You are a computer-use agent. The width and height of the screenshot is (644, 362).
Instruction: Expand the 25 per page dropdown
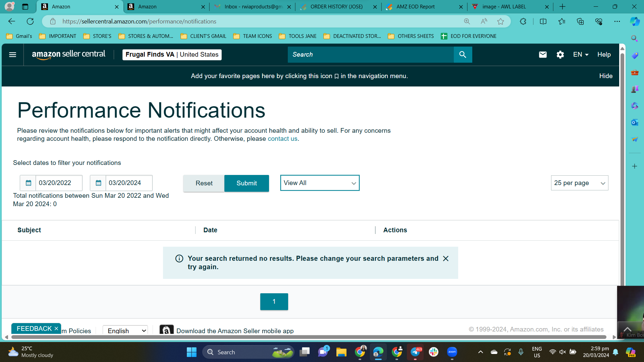579,183
